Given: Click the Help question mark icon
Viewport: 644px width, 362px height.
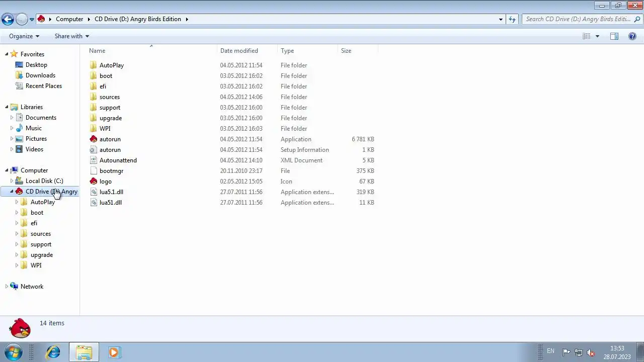Looking at the screenshot, I should coord(632,36).
